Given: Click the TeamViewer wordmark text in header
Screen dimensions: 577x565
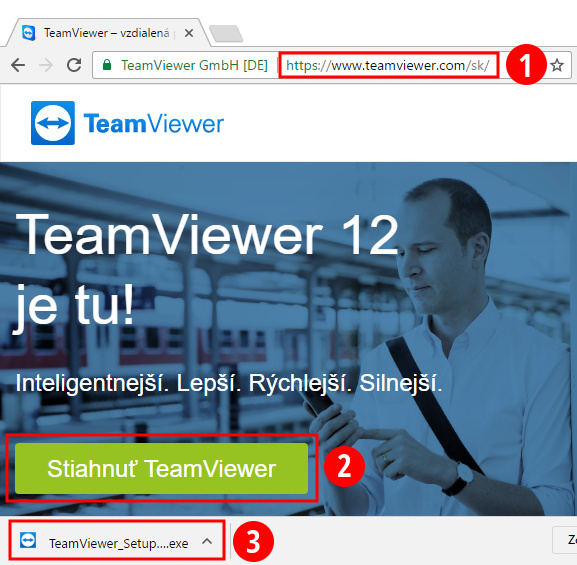Looking at the screenshot, I should tap(154, 124).
